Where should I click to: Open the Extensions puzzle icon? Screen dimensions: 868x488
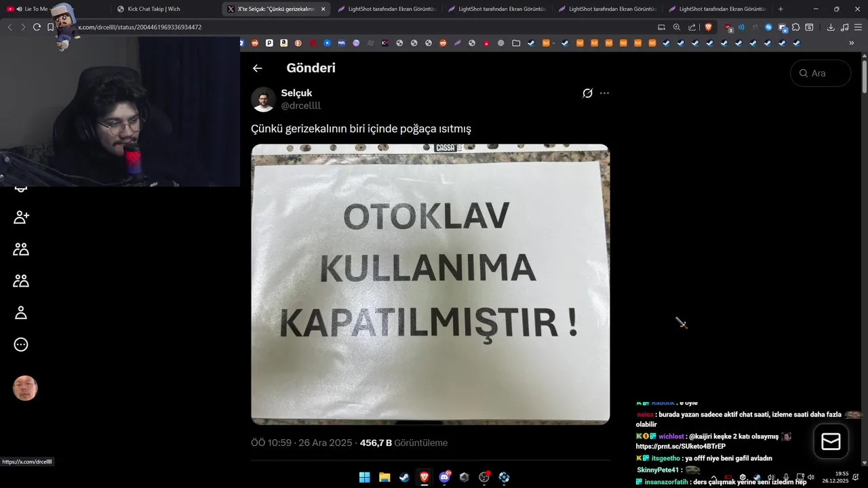coord(795,27)
